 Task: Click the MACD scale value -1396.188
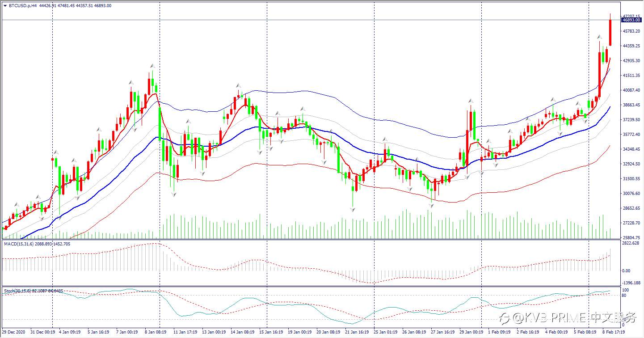pyautogui.click(x=631, y=283)
